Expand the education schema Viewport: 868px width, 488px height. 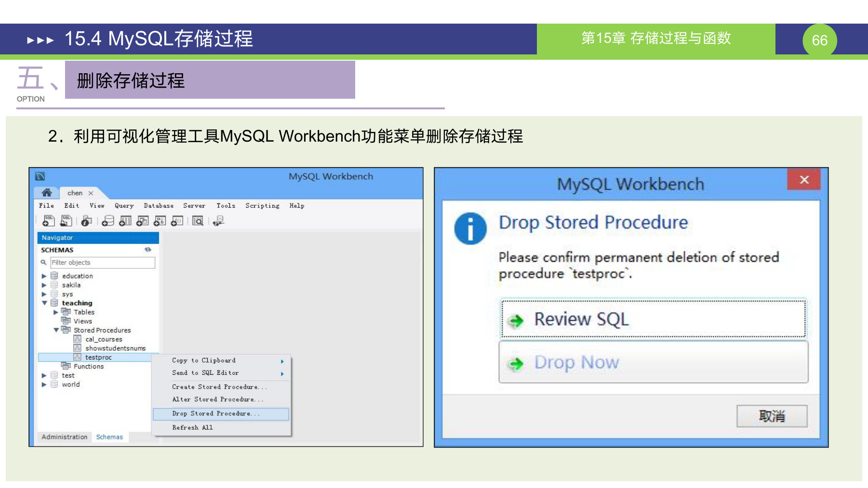point(44,276)
